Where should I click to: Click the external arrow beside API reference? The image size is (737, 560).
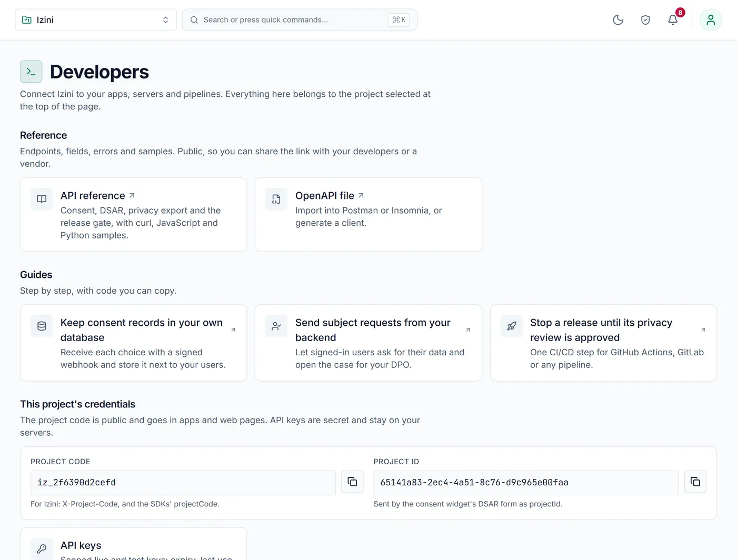click(132, 195)
